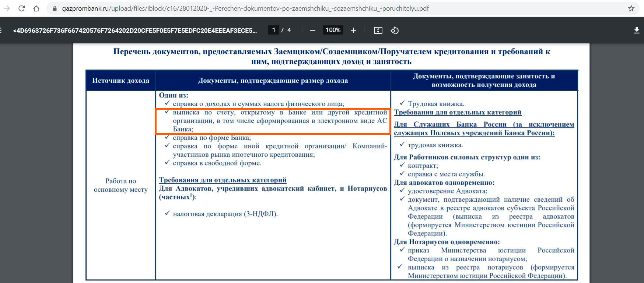Click 'Документы, подтверждающие размер дохода' header
The height and width of the screenshot is (283, 644).
(x=273, y=80)
